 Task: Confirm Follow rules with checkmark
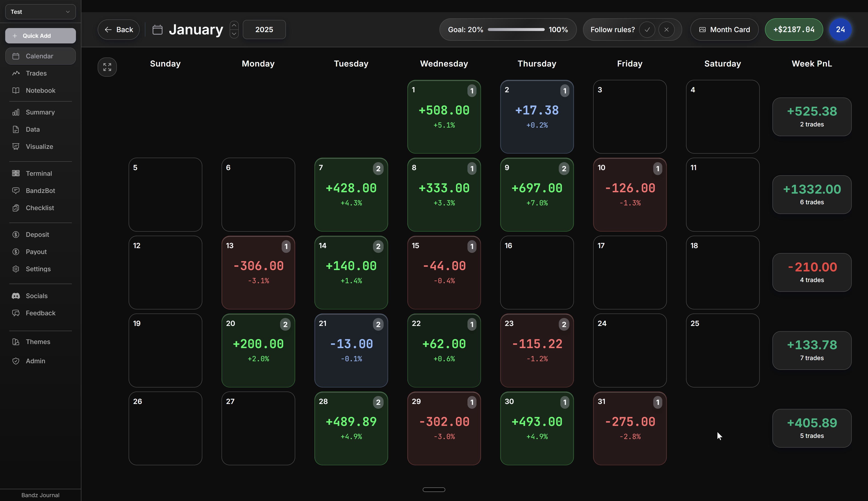click(647, 30)
